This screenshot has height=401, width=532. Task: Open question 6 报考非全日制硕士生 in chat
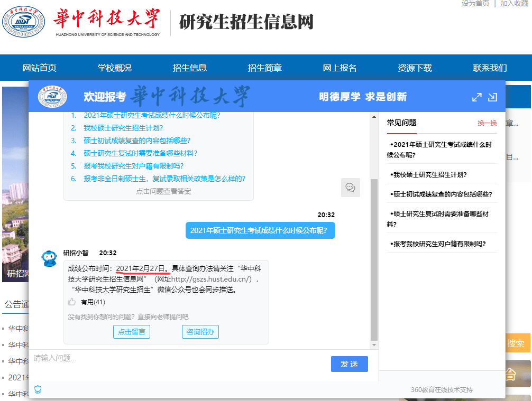164,179
